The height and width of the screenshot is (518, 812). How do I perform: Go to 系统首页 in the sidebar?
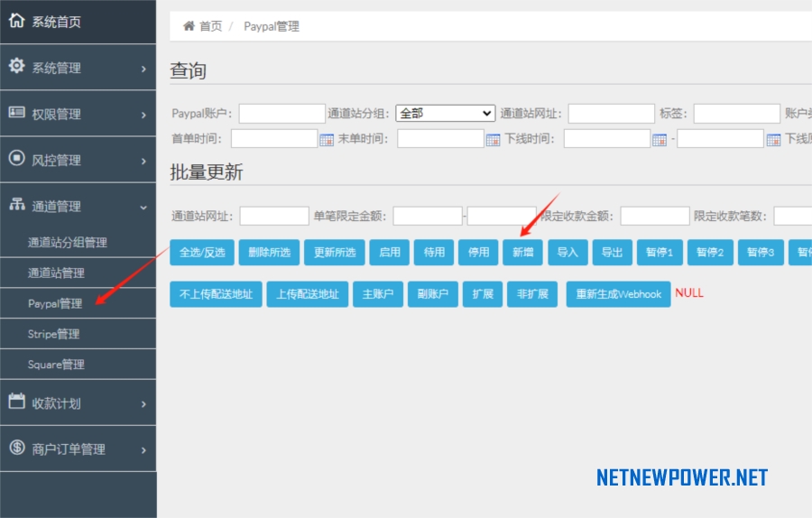[78, 22]
